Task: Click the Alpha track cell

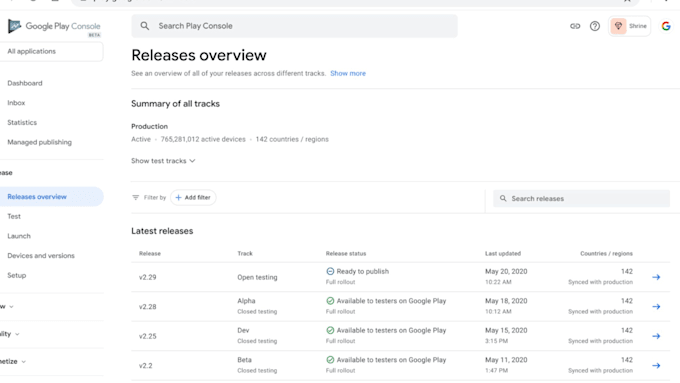Action: click(246, 301)
